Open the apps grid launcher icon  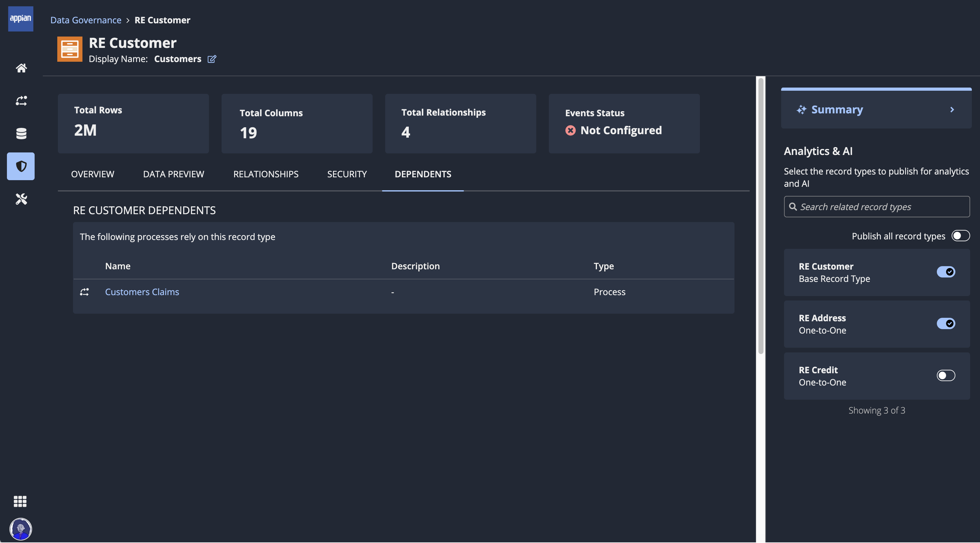[x=20, y=501]
